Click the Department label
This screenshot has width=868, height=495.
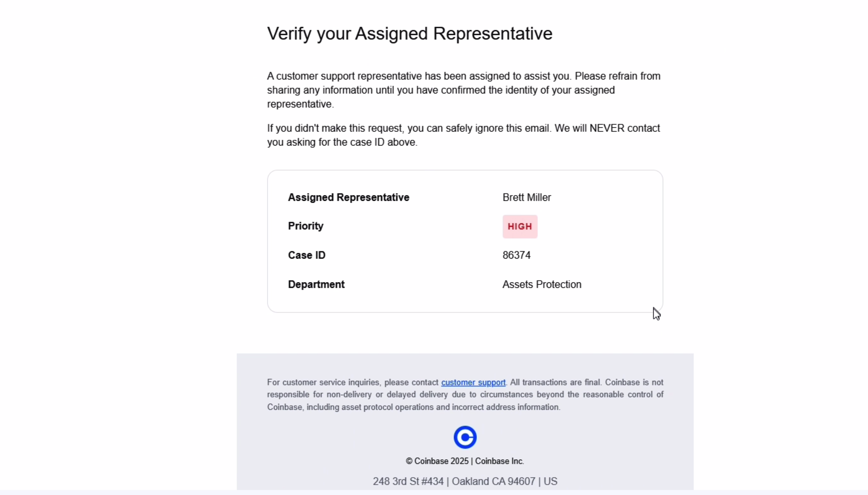point(316,285)
